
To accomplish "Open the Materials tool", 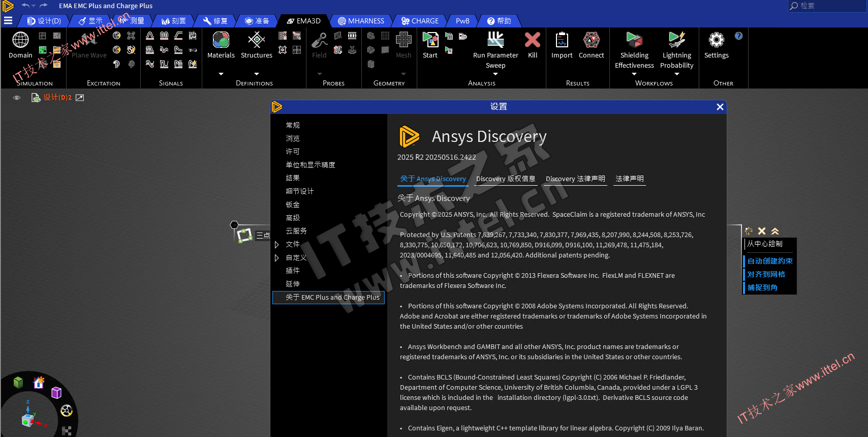I will pos(221,40).
